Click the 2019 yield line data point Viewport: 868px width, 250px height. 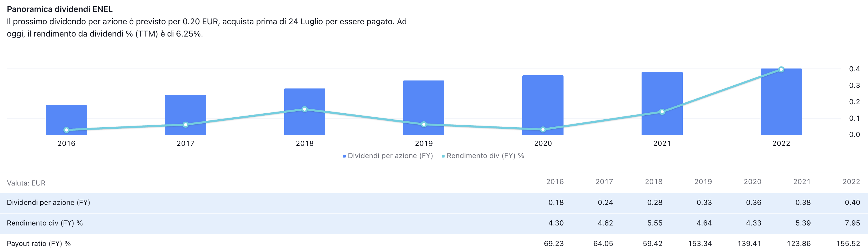tap(423, 124)
